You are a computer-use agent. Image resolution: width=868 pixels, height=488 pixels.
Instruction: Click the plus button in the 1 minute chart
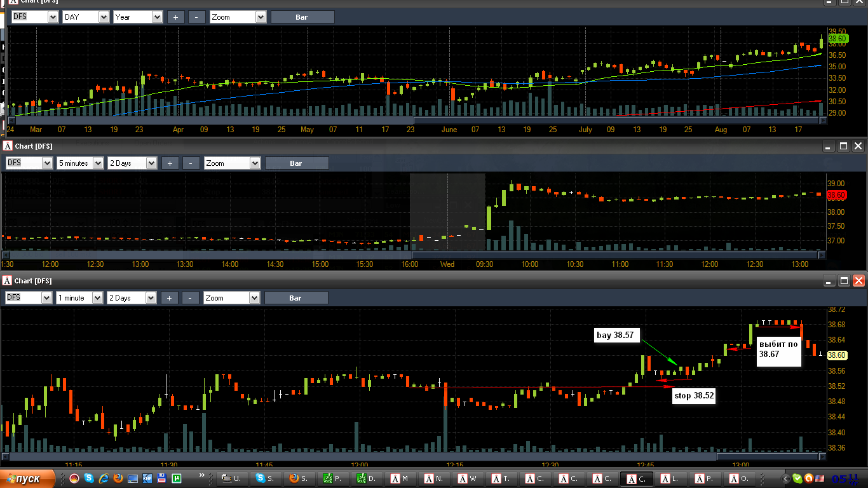pos(170,297)
